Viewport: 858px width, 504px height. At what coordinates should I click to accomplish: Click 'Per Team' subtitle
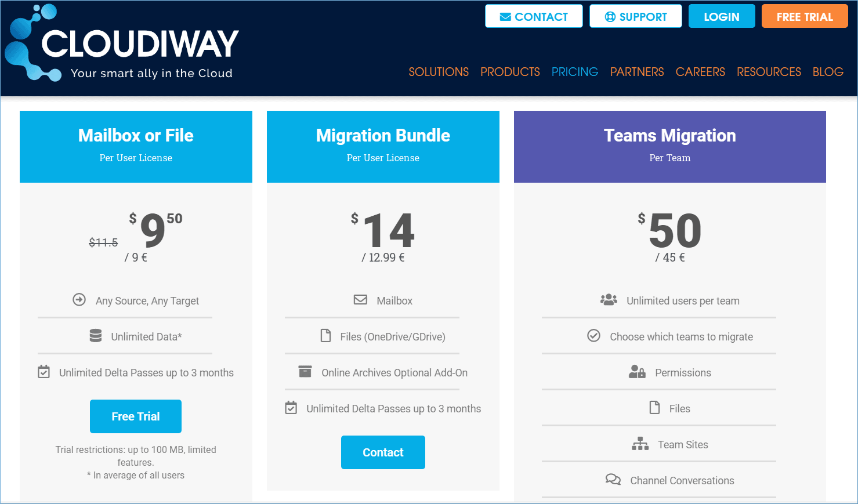pos(670,158)
